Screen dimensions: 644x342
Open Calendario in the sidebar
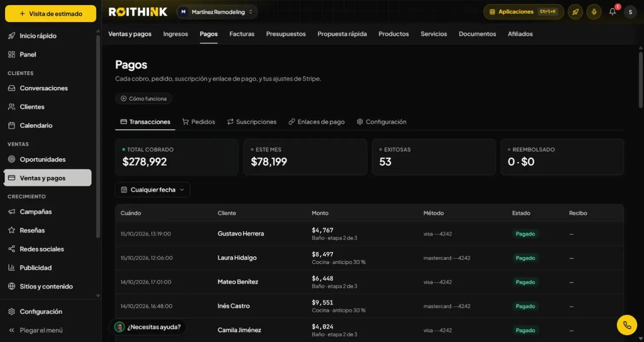[x=47, y=126]
